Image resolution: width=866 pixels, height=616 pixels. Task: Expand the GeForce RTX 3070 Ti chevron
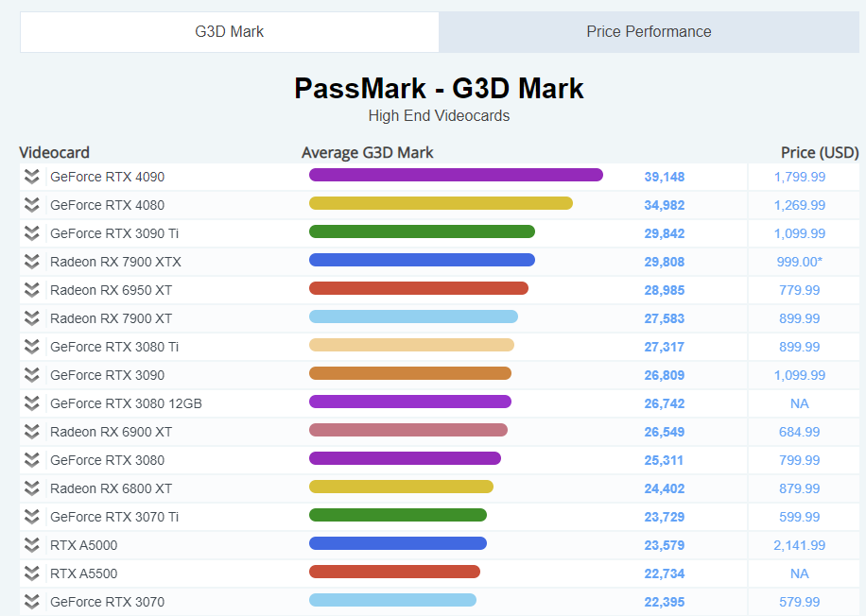pyautogui.click(x=32, y=517)
